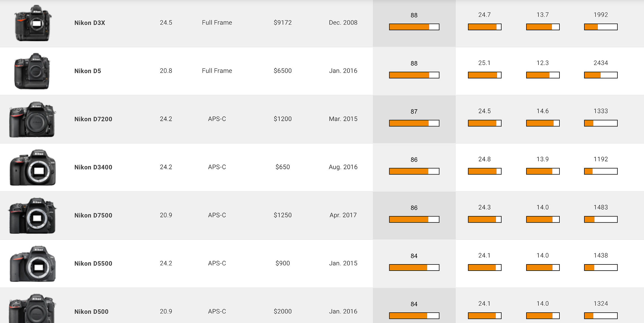Select the Nikon D7200 dynamic range 14.6 bar
Screen dimensions: 644x323
pos(543,123)
